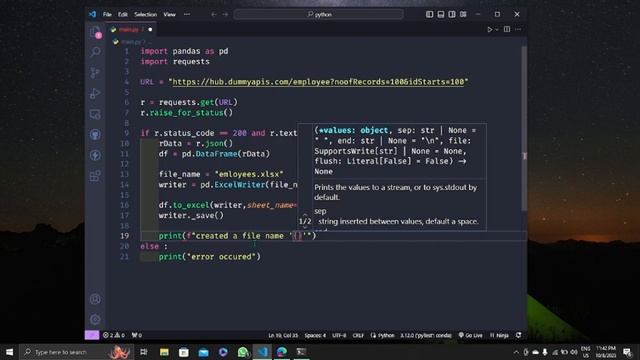Open the Selection menu
Screen dimensions: 640x360
pos(145,14)
